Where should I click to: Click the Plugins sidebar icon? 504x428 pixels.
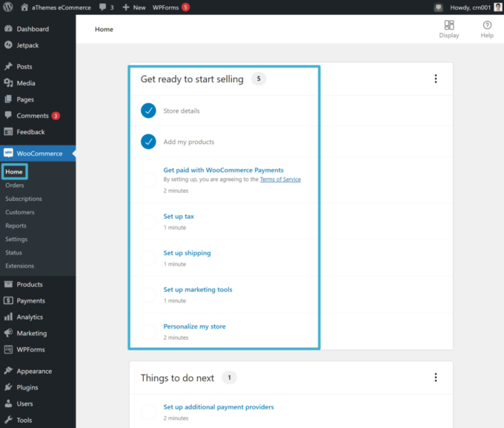[x=8, y=387]
